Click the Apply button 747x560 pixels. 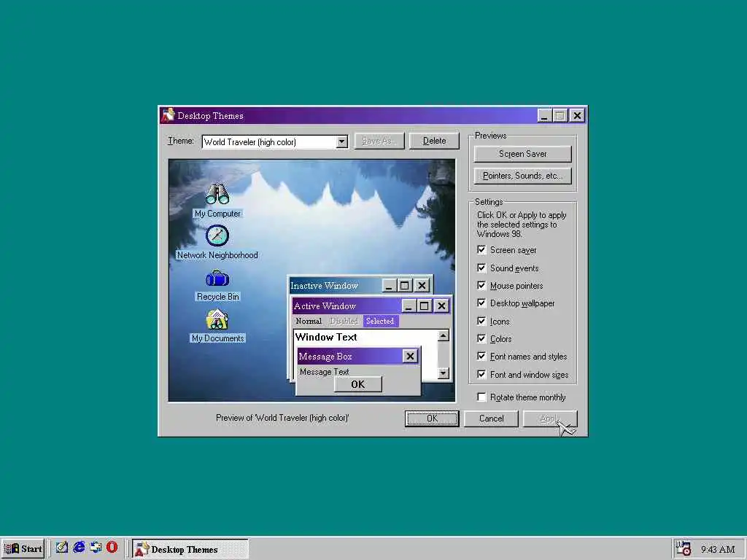coord(550,419)
